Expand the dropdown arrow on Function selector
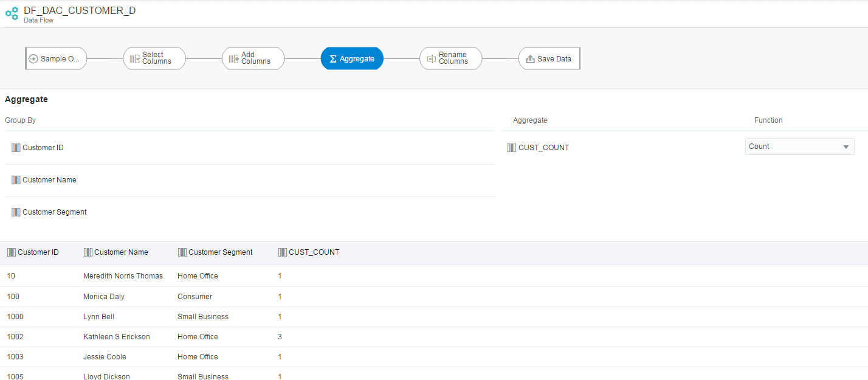Image resolution: width=868 pixels, height=380 pixels. pyautogui.click(x=845, y=146)
